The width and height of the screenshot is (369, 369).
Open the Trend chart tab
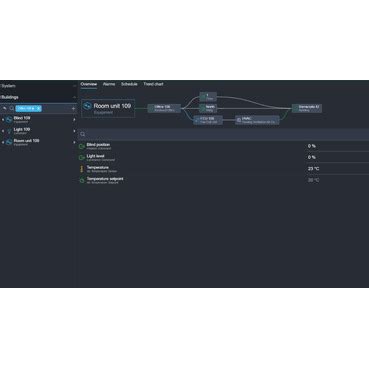[x=153, y=84]
